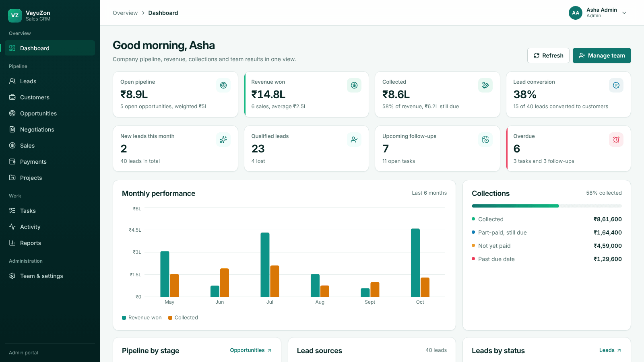
Task: Click the 58% collected label
Action: pos(604,193)
